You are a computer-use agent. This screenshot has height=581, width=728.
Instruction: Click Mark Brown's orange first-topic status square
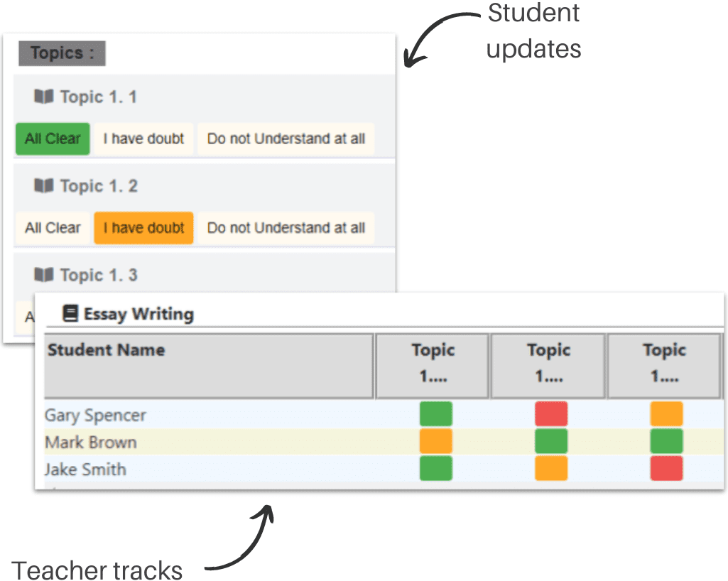pyautogui.click(x=436, y=441)
